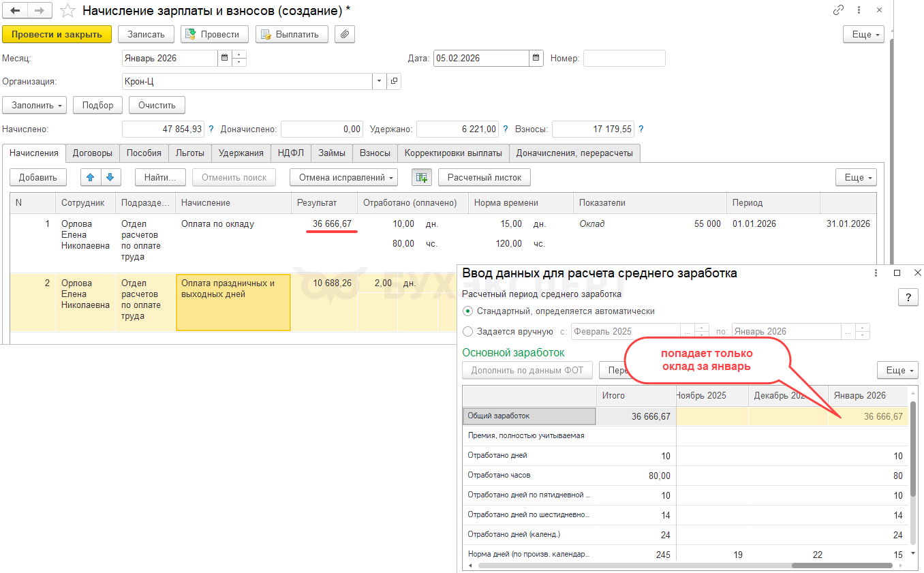
Task: Move row up with blue up arrow
Action: (x=91, y=178)
